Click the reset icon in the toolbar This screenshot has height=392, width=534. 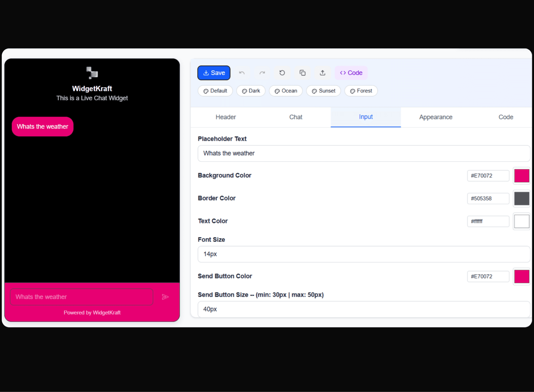[x=282, y=73]
